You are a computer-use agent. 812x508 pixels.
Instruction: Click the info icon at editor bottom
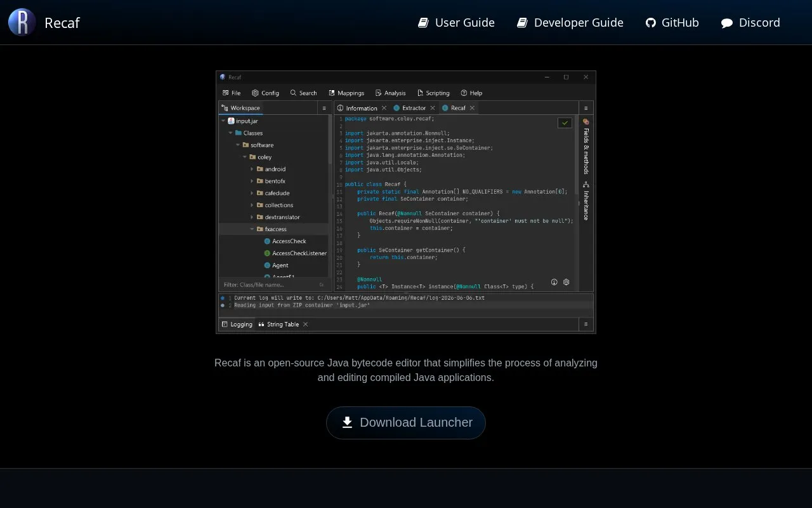554,282
